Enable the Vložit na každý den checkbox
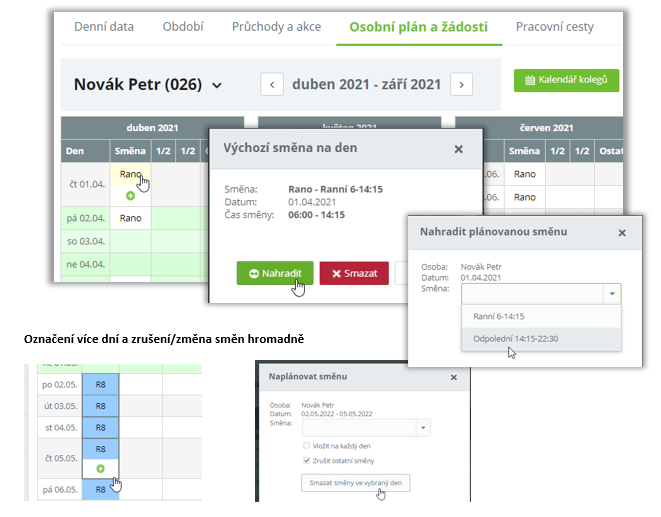Screen dimensions: 661x517 (x=306, y=445)
